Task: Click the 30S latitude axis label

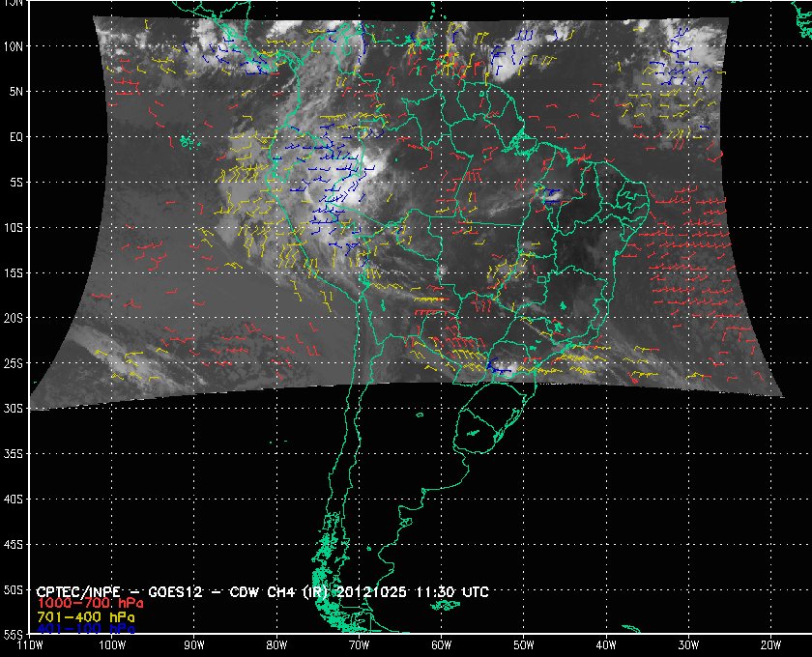Action: tap(15, 409)
